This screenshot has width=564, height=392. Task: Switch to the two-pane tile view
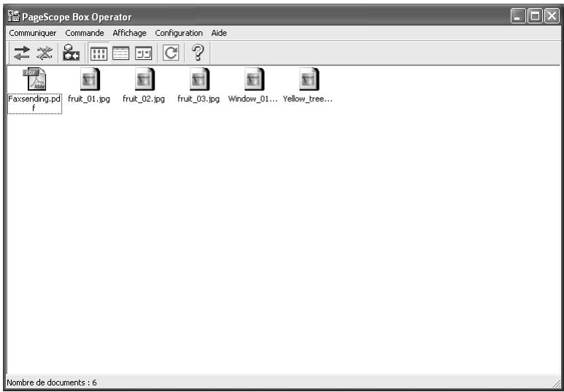point(143,53)
